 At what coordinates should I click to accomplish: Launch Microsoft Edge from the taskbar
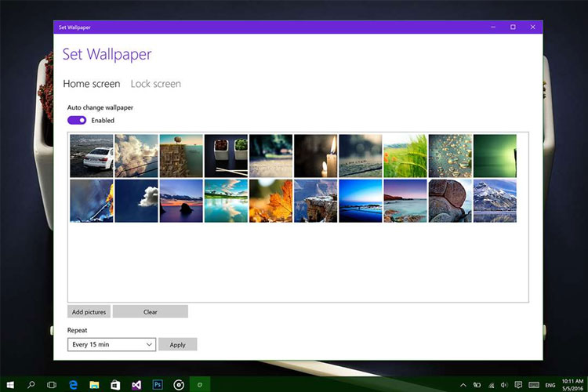[73, 384]
